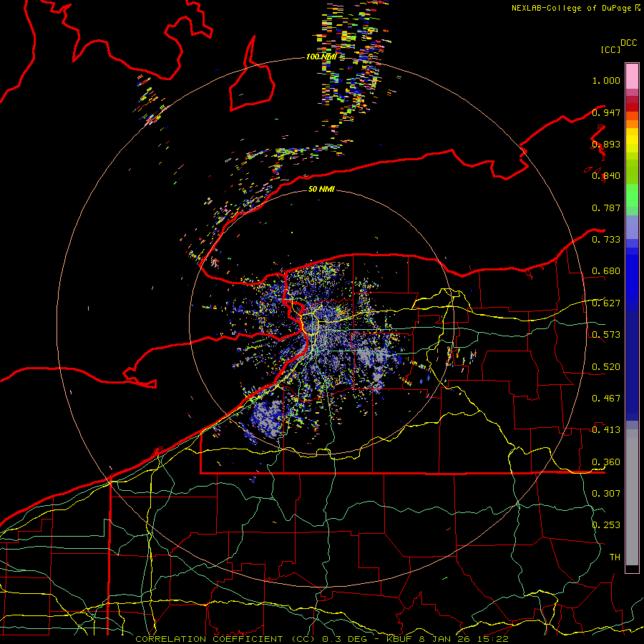Screen dimensions: 644x644
Task: Select the 0.573 scale value
Action: point(606,335)
